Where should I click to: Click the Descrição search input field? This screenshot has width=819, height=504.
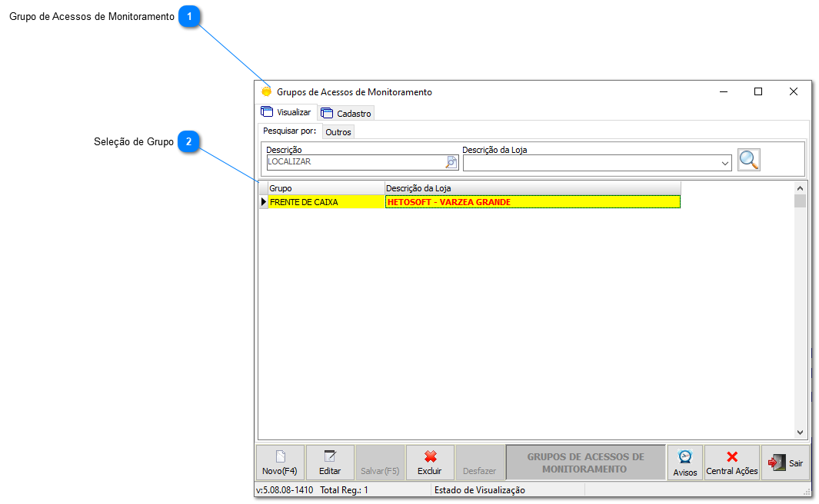(355, 162)
